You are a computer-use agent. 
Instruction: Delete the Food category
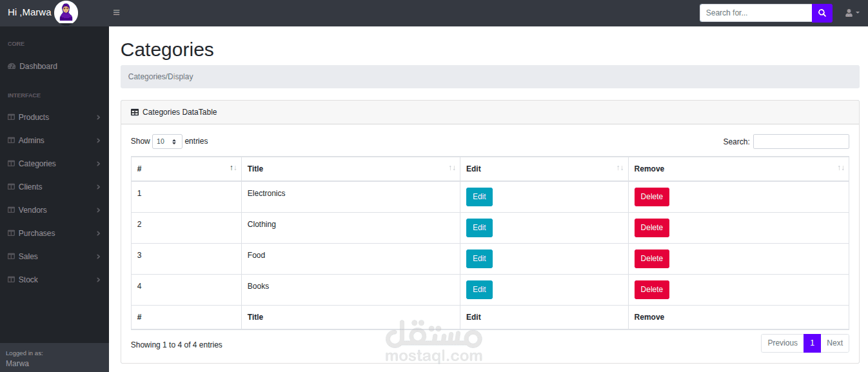[651, 259]
